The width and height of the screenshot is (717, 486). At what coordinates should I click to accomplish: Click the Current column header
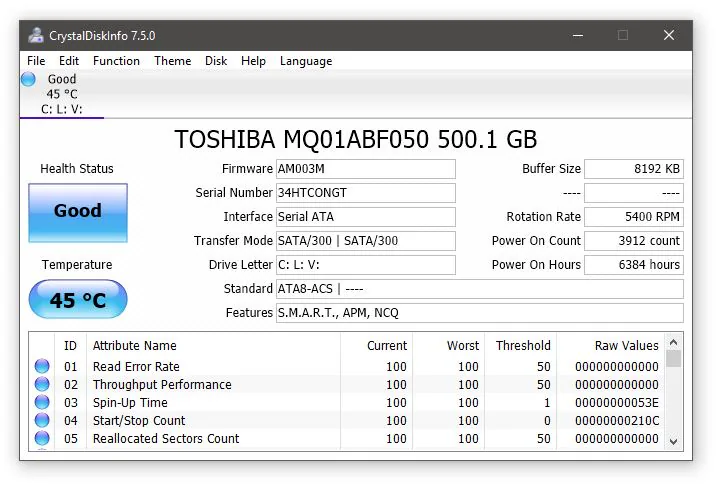376,346
